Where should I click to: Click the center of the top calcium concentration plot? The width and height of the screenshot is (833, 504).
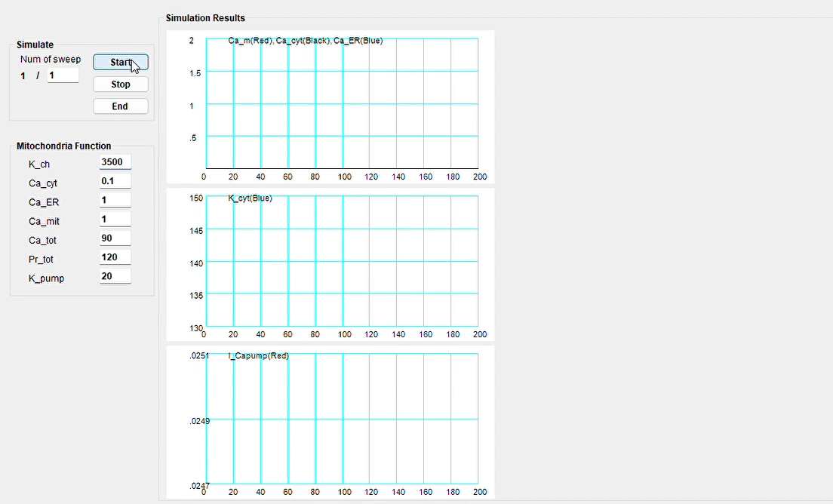pos(342,103)
